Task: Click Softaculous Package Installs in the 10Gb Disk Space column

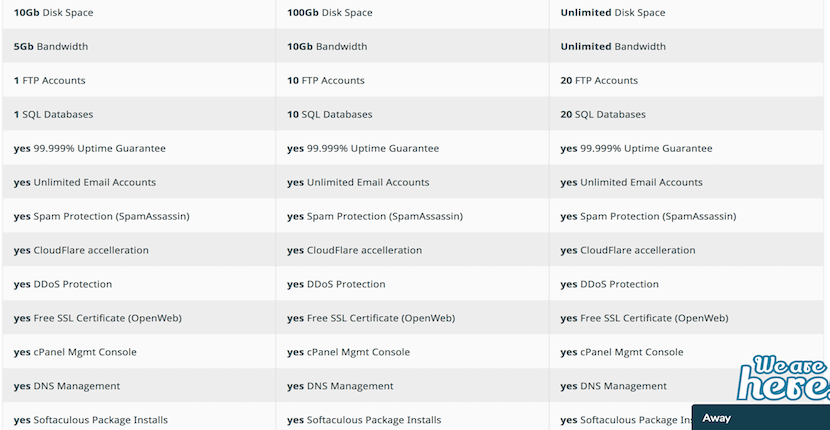Action: [139, 417]
